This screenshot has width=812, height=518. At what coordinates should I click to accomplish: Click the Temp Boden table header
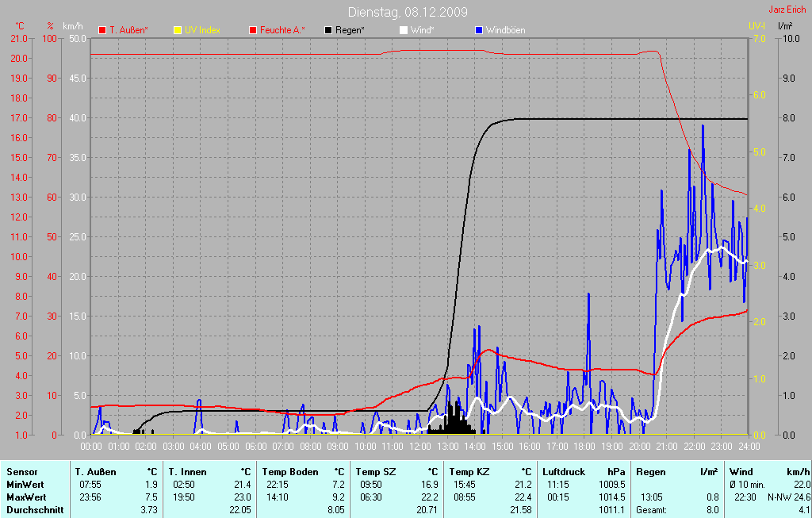point(290,472)
